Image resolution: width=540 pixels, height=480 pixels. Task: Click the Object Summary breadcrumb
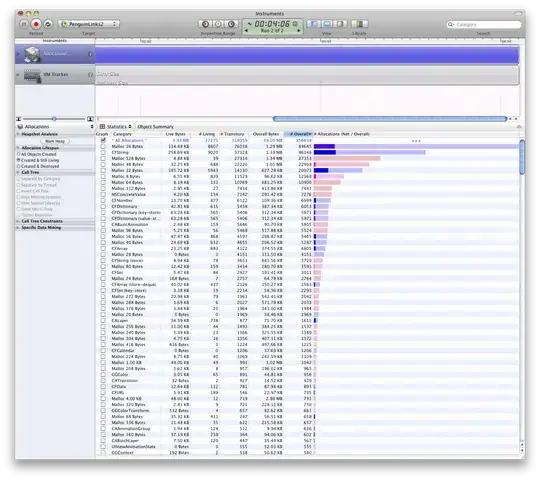[x=155, y=127]
